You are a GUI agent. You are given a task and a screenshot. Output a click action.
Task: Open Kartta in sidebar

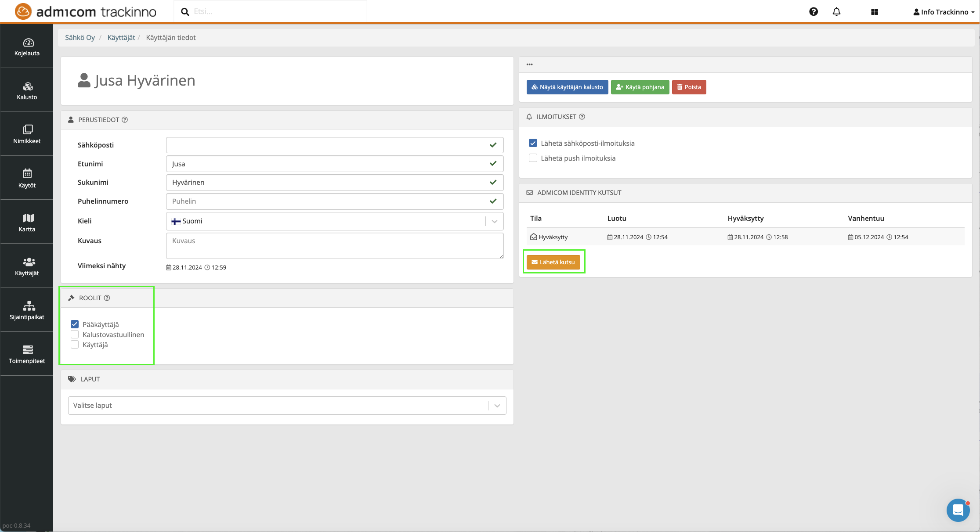click(x=27, y=223)
